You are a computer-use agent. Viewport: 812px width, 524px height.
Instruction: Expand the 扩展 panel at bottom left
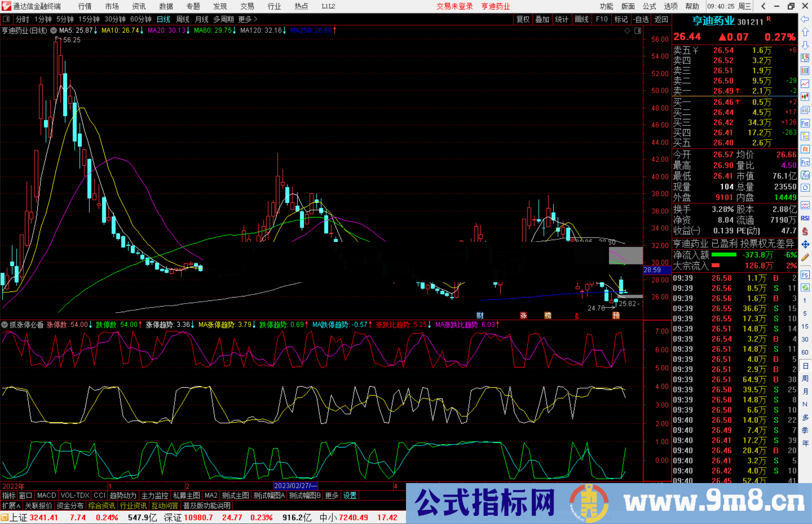click(10, 506)
